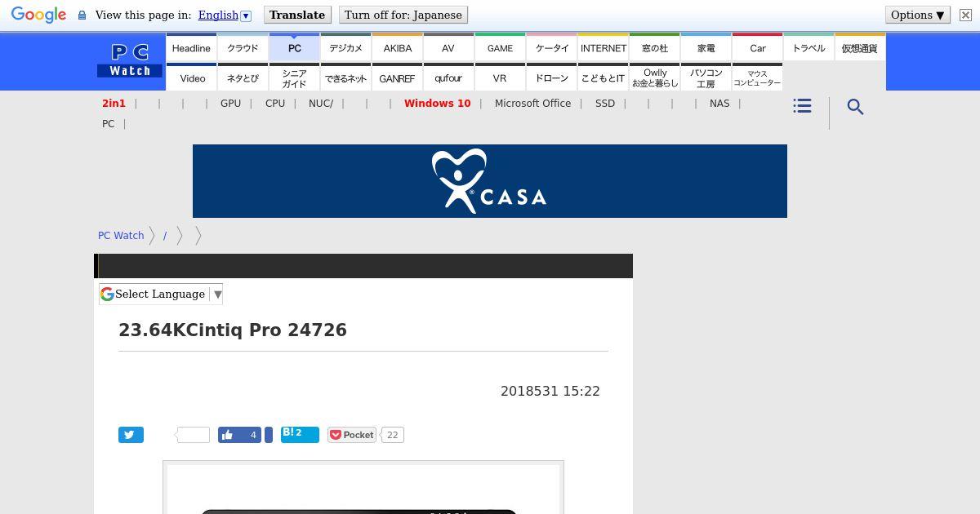Click the Google logo in translate bar
This screenshot has height=514, width=980.
tap(38, 16)
